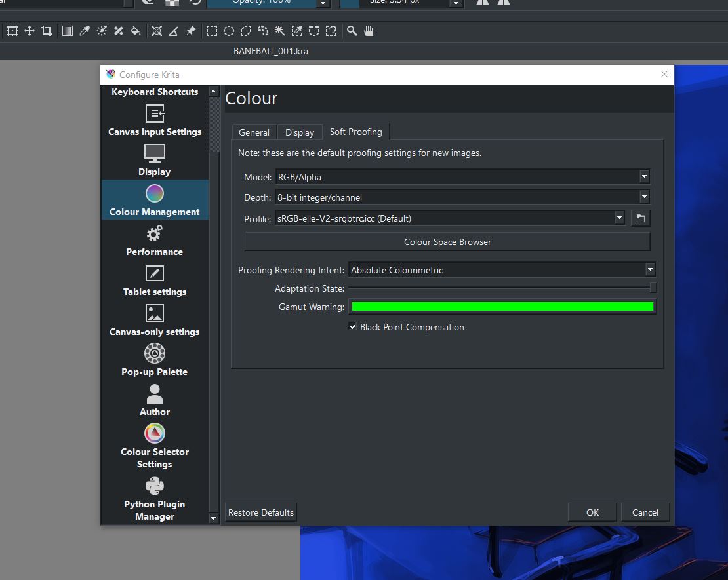This screenshot has width=728, height=580.
Task: Switch to the General tab
Action: click(x=254, y=132)
